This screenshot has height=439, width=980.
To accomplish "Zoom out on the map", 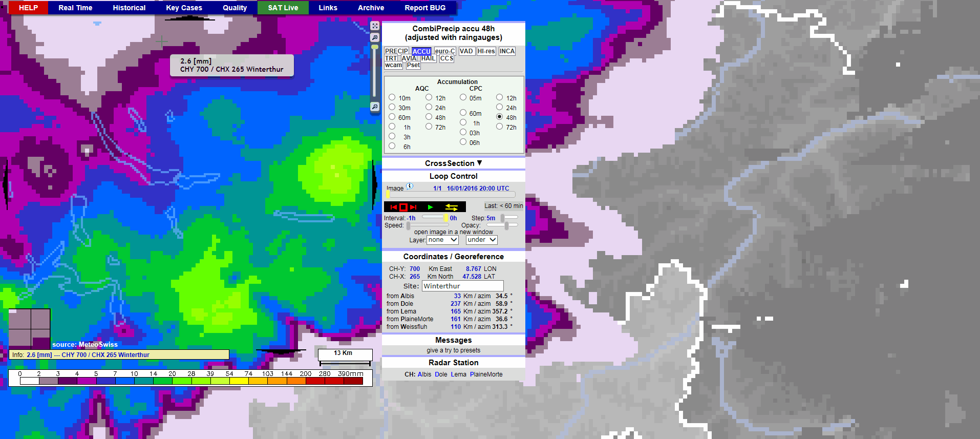I will pyautogui.click(x=375, y=107).
